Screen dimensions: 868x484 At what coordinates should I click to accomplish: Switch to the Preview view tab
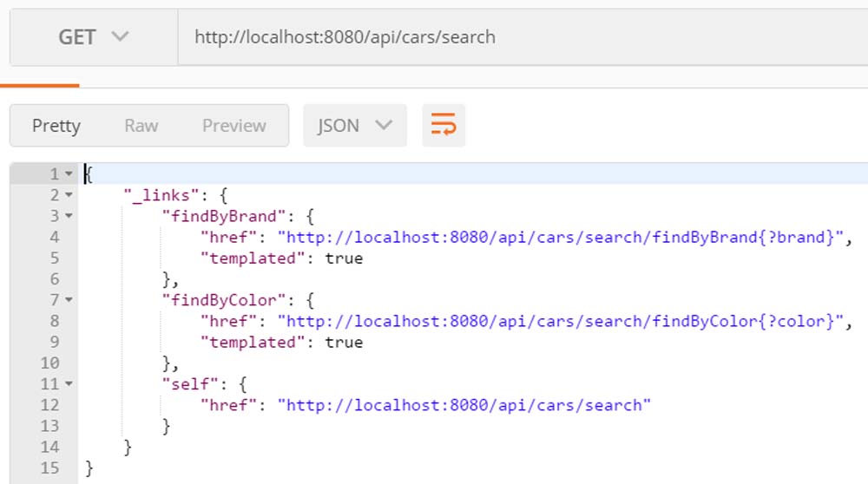point(233,126)
